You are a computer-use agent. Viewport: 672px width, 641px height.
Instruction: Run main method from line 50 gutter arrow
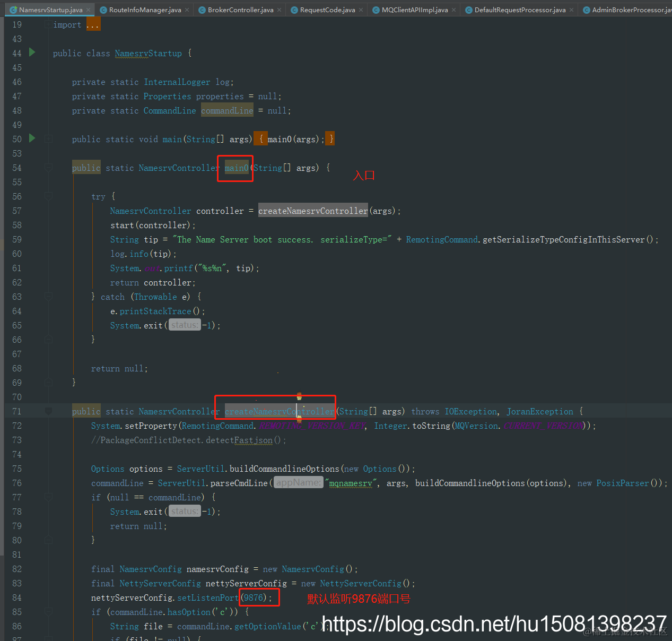[32, 138]
